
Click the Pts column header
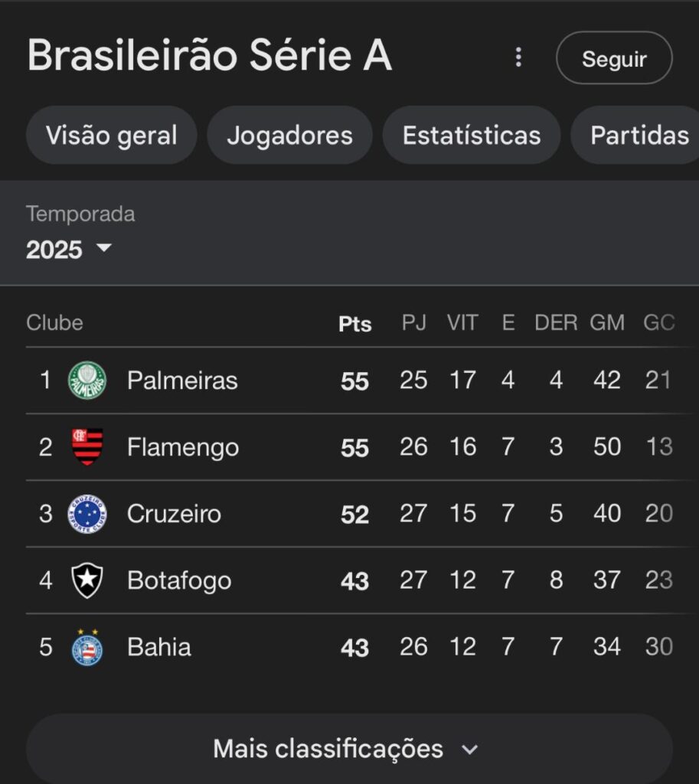click(354, 324)
